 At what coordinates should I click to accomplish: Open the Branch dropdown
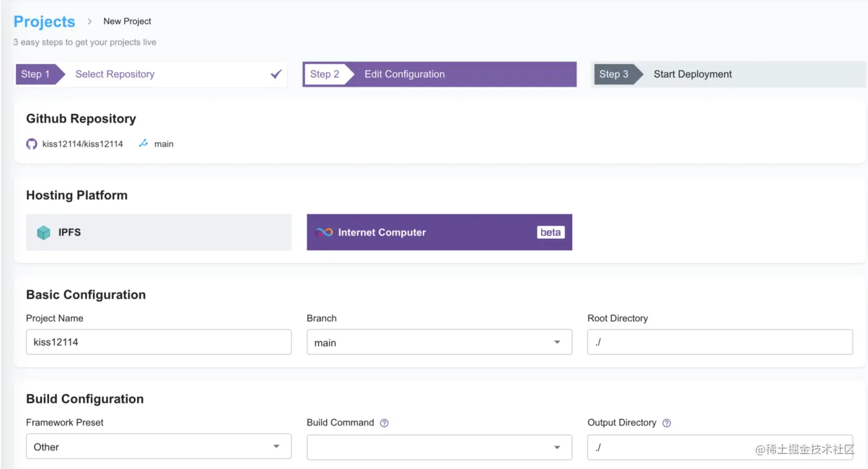click(x=439, y=342)
